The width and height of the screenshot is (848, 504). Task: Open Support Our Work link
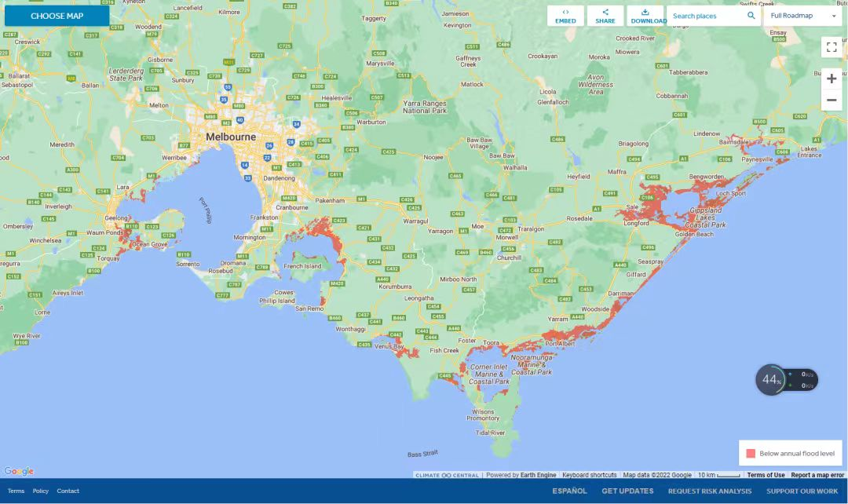pyautogui.click(x=802, y=491)
